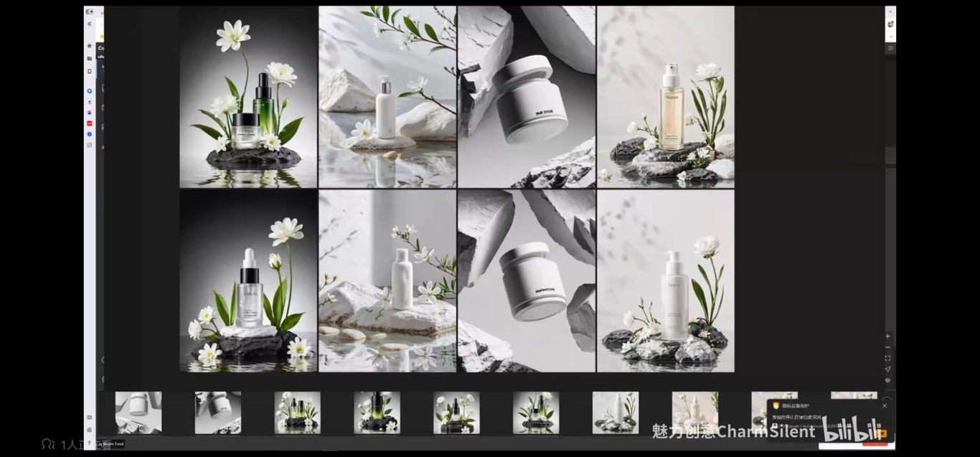980x457 pixels.
Task: Click the red app icon in sidebar
Action: pyautogui.click(x=90, y=123)
